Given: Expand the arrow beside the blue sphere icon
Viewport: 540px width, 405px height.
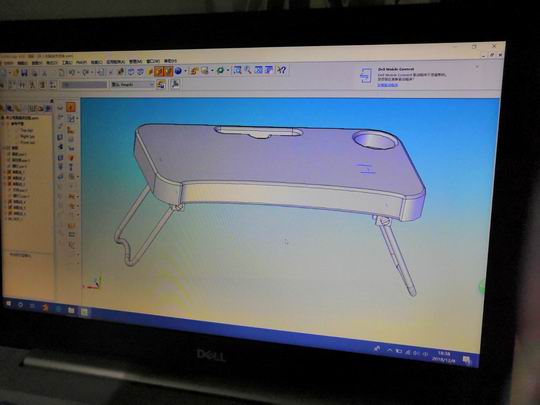Looking at the screenshot, I should point(185,71).
